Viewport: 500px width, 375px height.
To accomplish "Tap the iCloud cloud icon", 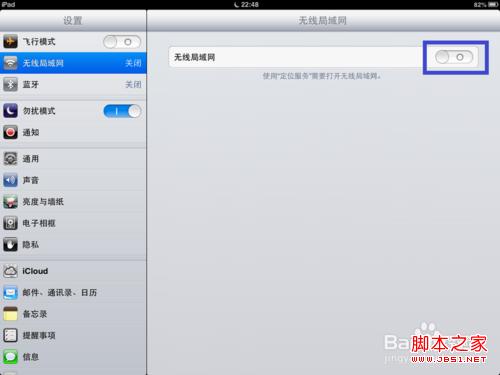I will click(x=10, y=271).
